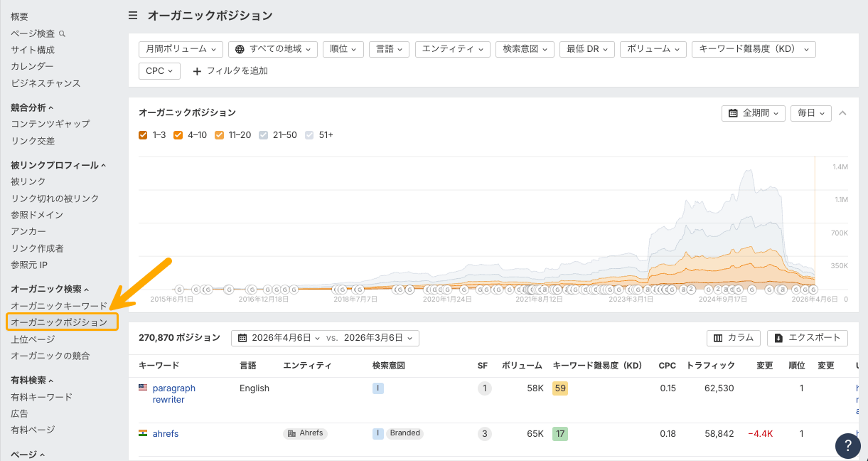
Task: Go to オーガニックキーワード in sidebar
Action: pos(59,306)
